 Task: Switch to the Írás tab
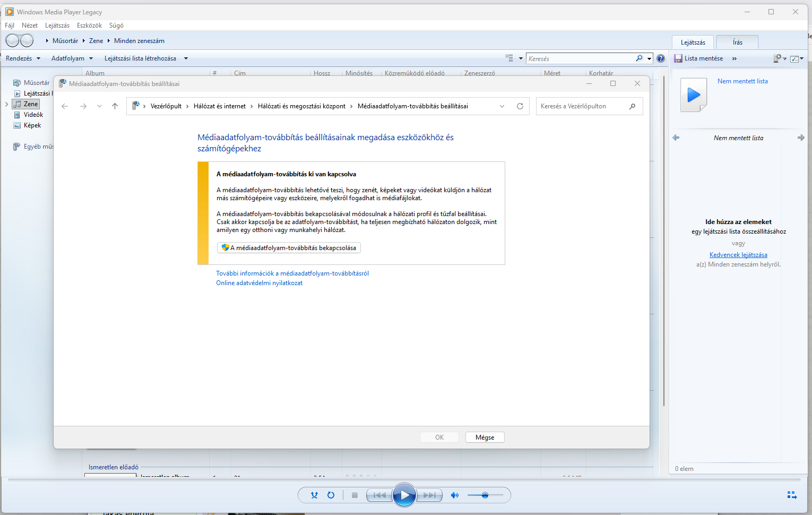click(x=738, y=42)
